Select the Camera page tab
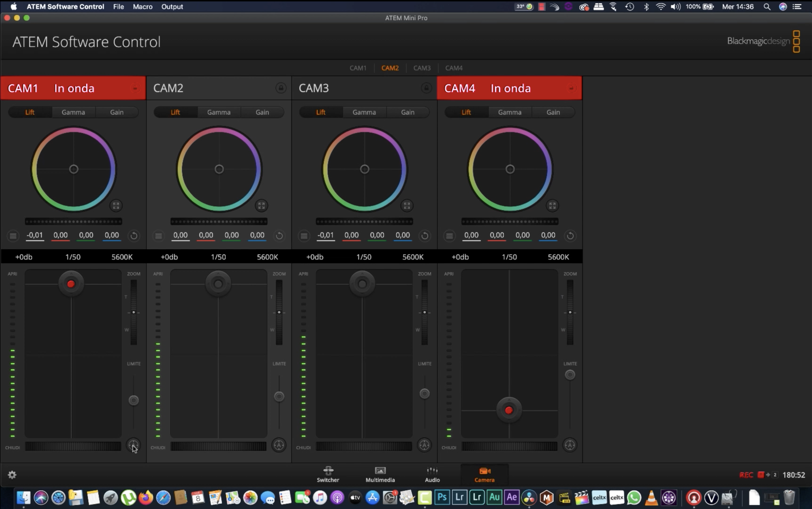The width and height of the screenshot is (812, 509). 484,475
